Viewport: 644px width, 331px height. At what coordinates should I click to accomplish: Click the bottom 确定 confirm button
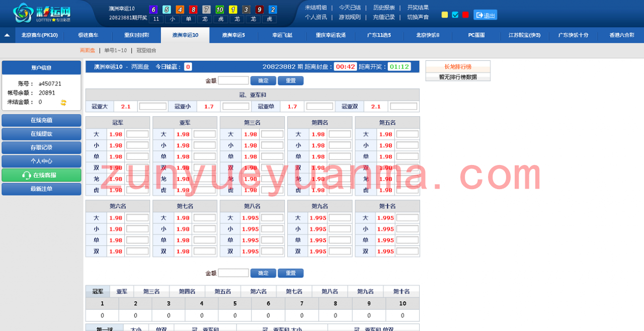coord(263,273)
